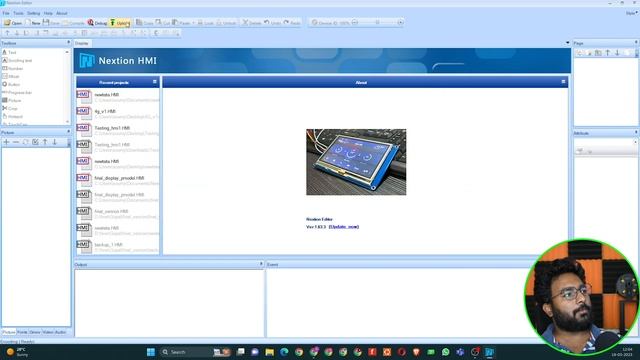Open the About menu
Viewport: 640px width, 360px height.
[62, 13]
